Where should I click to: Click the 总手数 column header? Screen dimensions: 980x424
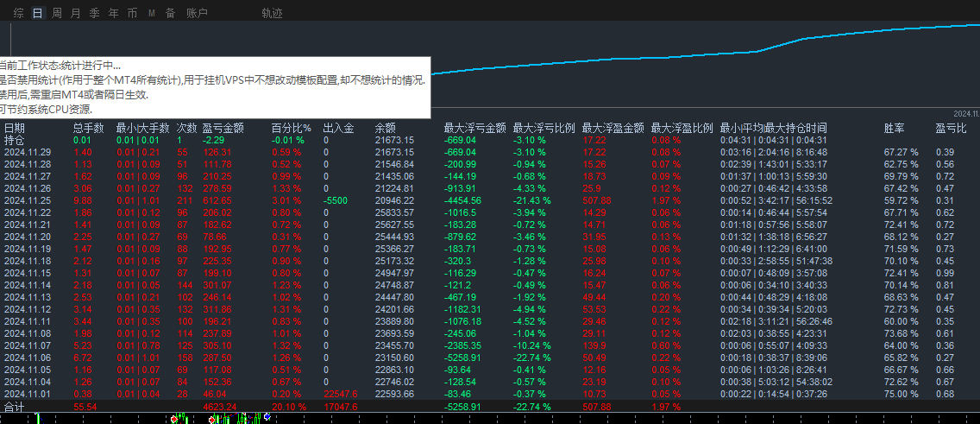89,128
